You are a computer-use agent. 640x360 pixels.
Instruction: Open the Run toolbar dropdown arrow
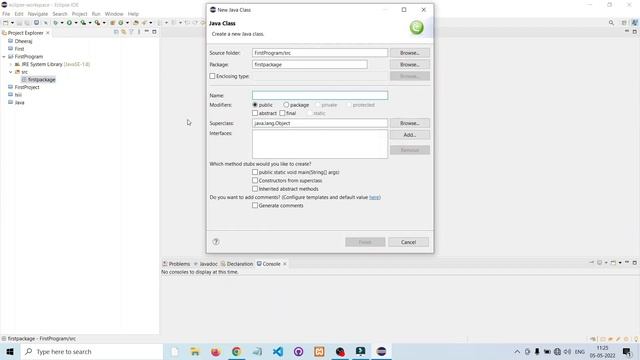[76, 23]
